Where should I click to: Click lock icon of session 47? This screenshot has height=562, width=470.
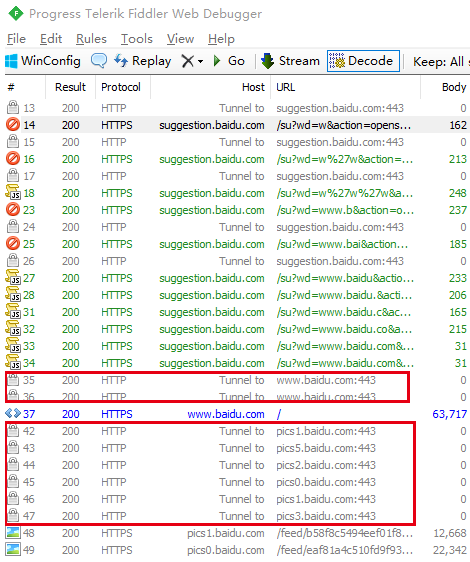[13, 515]
